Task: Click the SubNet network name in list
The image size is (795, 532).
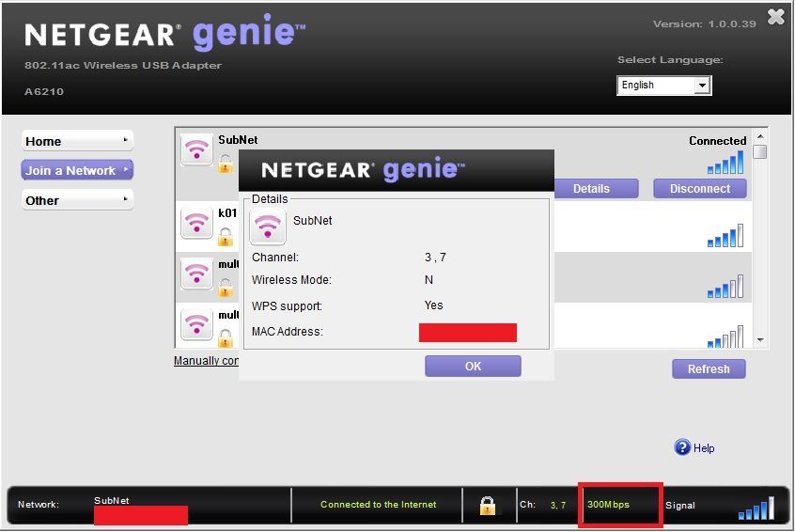Action: coord(238,140)
